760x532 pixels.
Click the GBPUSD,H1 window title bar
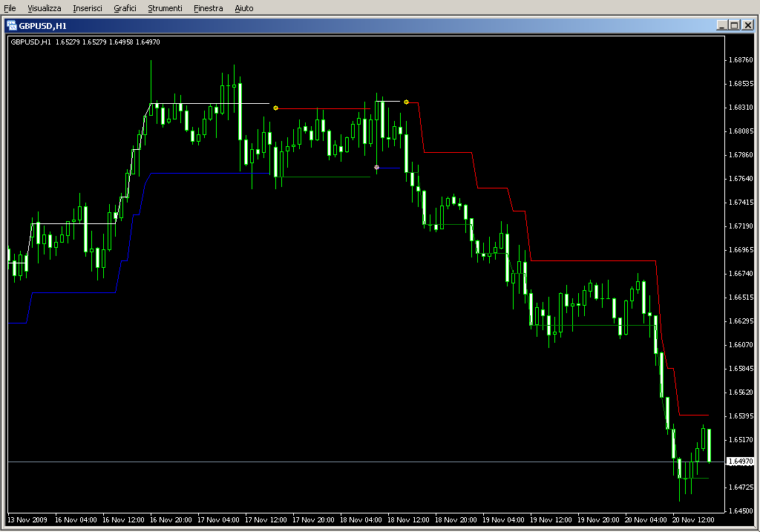380,26
